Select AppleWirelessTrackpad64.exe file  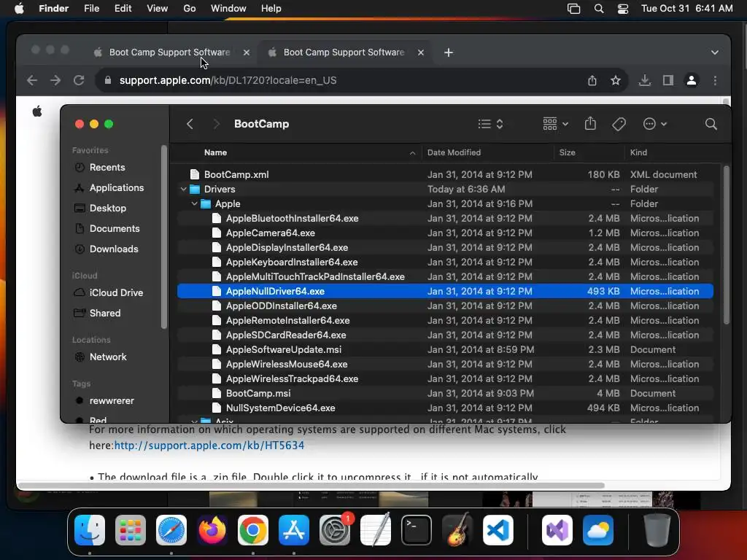coord(445,378)
